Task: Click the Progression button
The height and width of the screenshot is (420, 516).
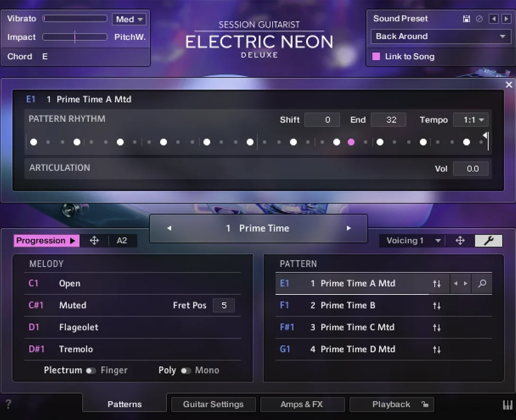Action: point(46,241)
